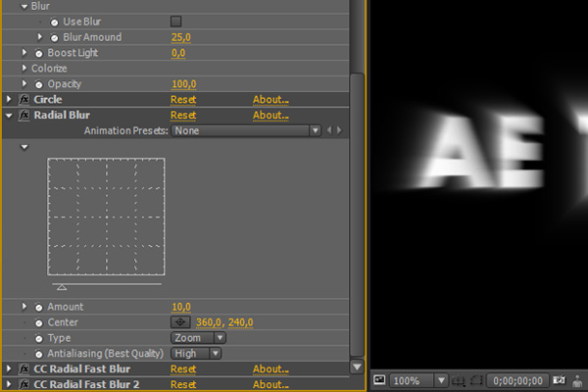Viewport: 588px width, 392px height.
Task: Enable the Use Blur checkbox
Action: tap(175, 22)
